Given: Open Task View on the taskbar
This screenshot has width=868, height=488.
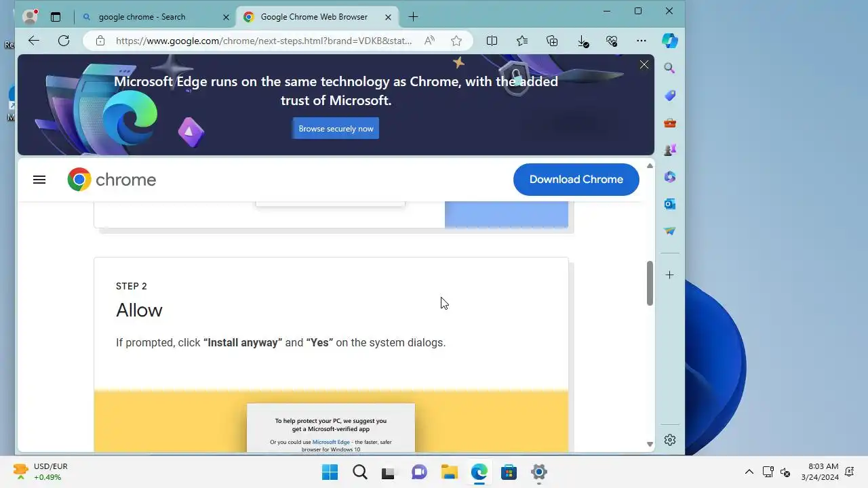Looking at the screenshot, I should point(389,472).
